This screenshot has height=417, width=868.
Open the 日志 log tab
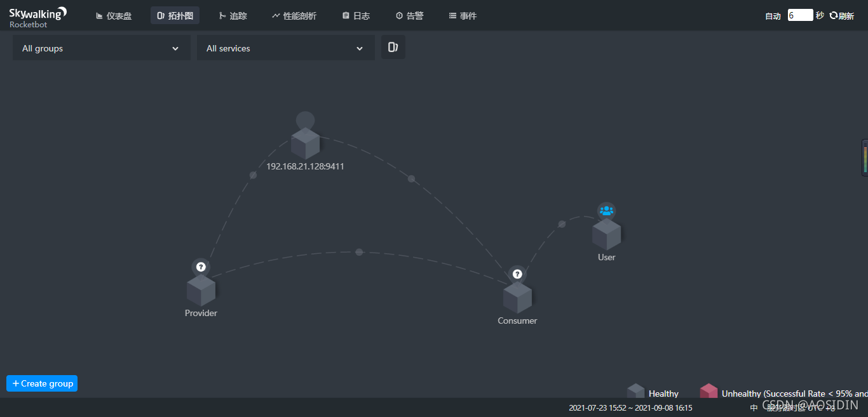(356, 16)
